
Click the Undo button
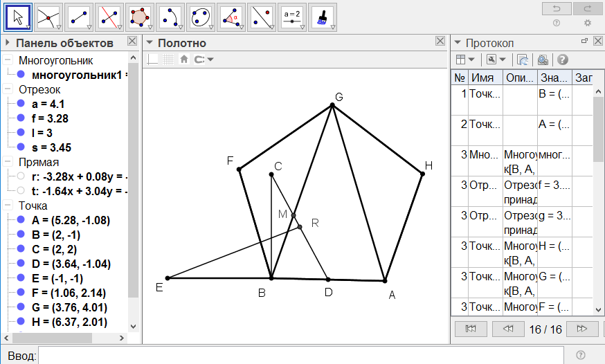pyautogui.click(x=557, y=8)
